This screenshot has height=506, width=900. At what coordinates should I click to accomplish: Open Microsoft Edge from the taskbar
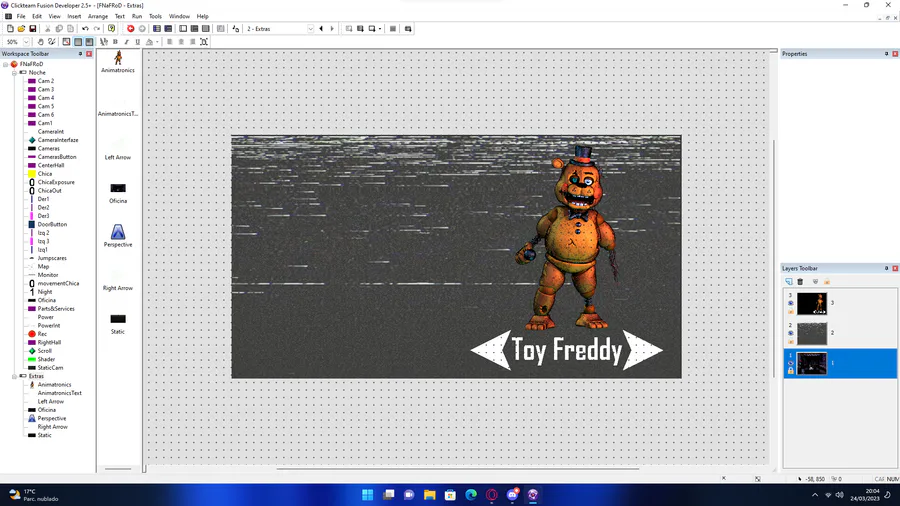[x=471, y=495]
